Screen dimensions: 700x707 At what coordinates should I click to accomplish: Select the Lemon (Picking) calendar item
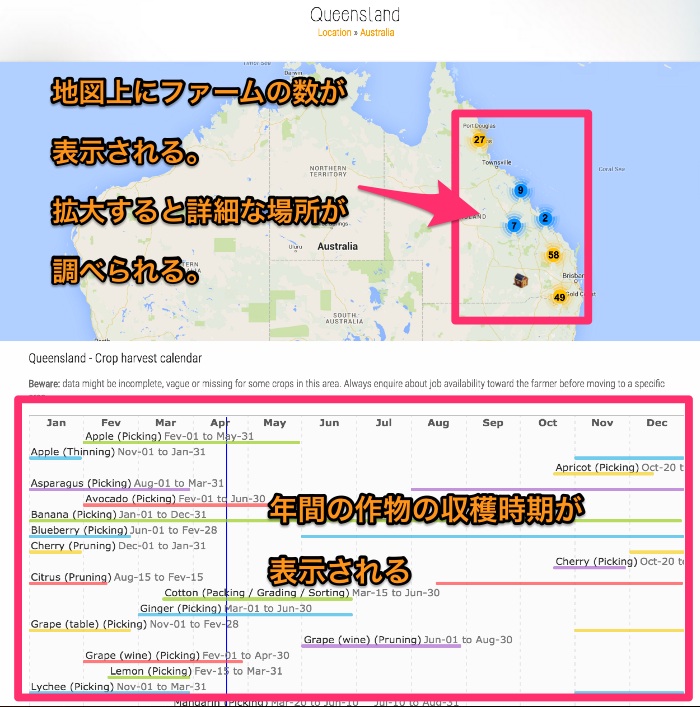[x=150, y=671]
